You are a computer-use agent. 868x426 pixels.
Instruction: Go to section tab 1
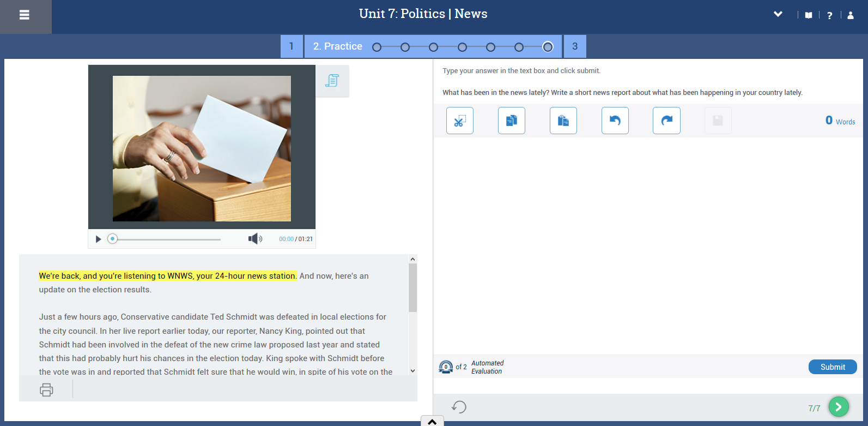[292, 46]
